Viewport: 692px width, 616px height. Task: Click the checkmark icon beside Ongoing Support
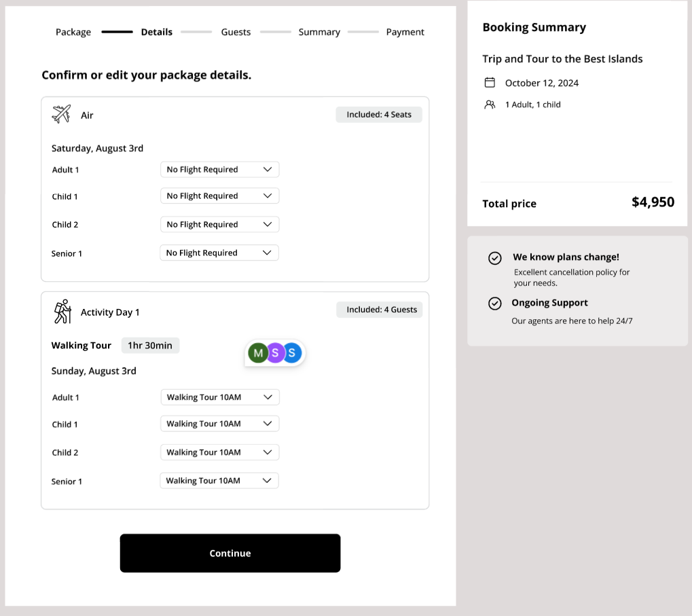pos(494,304)
